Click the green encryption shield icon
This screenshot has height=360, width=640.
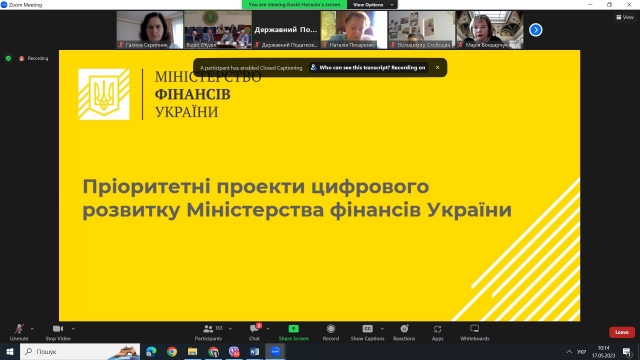8,58
